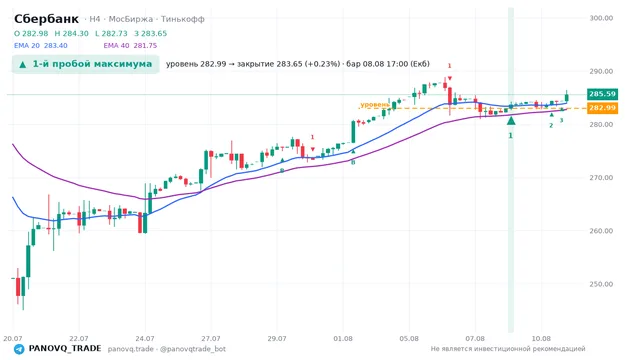Click the 05.08 date axis tick

(409, 339)
